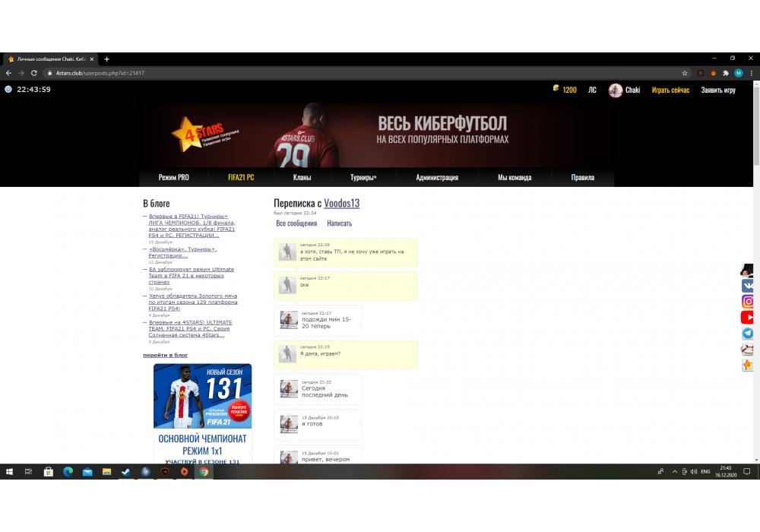760x532 pixels.
Task: Open the Кланы menu item
Action: [302, 177]
